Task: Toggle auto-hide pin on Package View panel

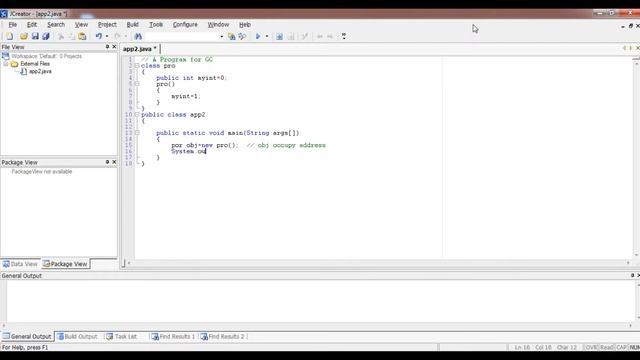Action: point(107,162)
